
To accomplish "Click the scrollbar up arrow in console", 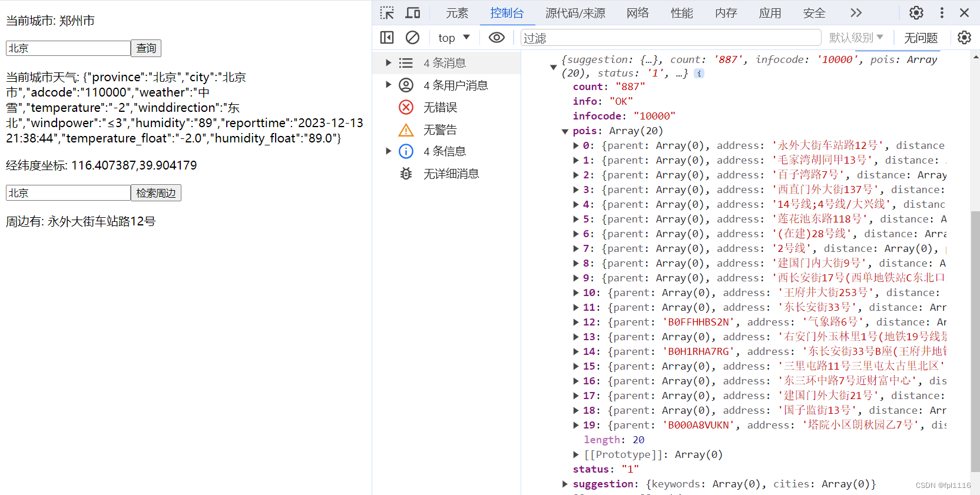I will (975, 57).
